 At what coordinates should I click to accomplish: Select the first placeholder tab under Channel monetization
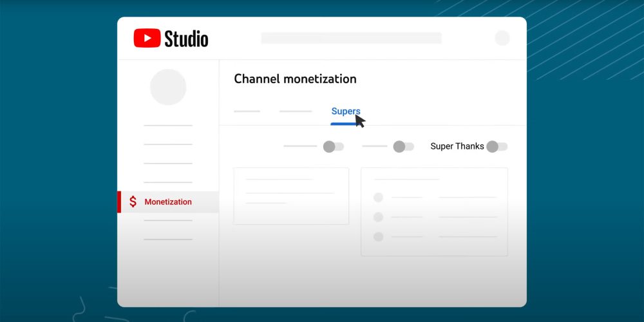pos(247,111)
